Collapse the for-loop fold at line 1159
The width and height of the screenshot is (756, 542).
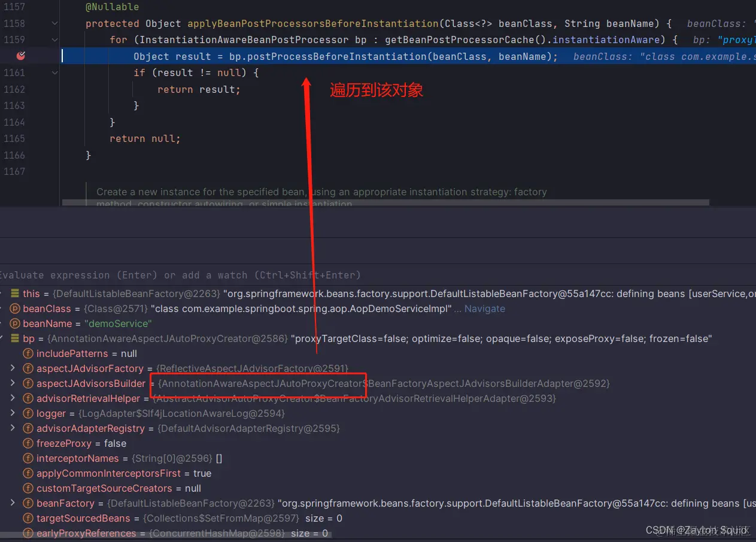pyautogui.click(x=55, y=40)
